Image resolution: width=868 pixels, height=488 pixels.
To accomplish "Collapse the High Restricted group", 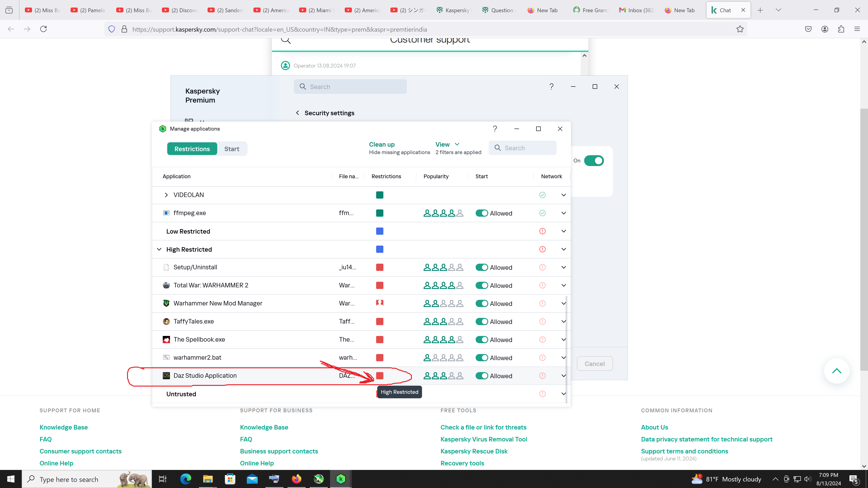I will coord(159,249).
